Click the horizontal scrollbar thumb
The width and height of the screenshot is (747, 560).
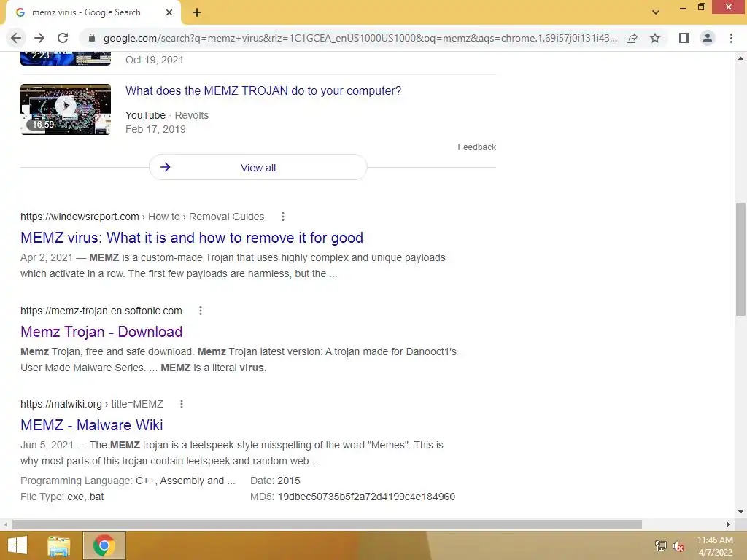[x=327, y=524]
